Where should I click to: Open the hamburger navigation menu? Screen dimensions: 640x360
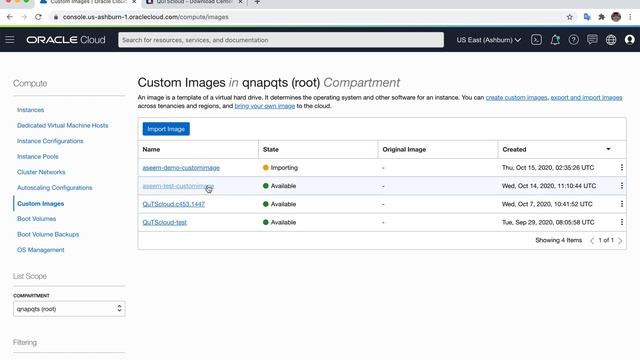[10, 40]
